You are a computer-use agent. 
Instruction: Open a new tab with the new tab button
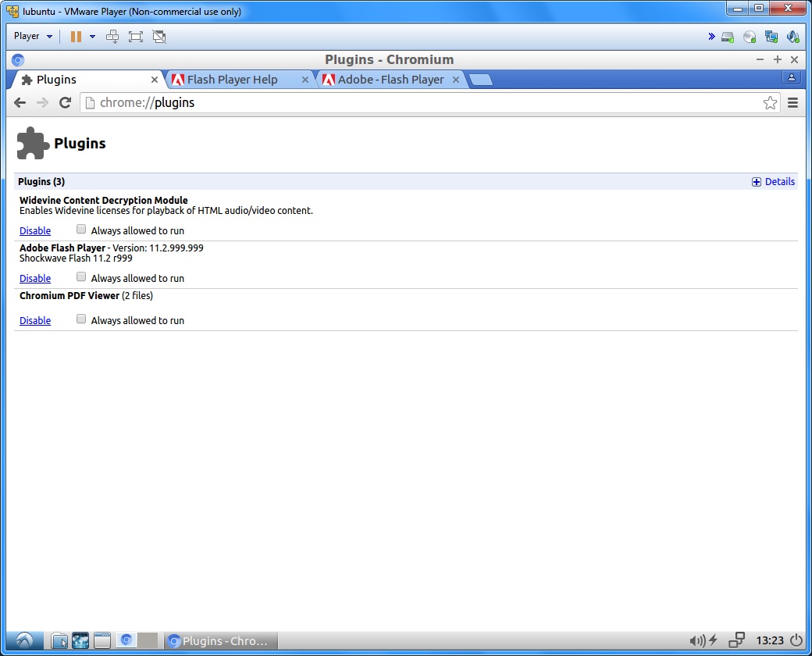[481, 80]
